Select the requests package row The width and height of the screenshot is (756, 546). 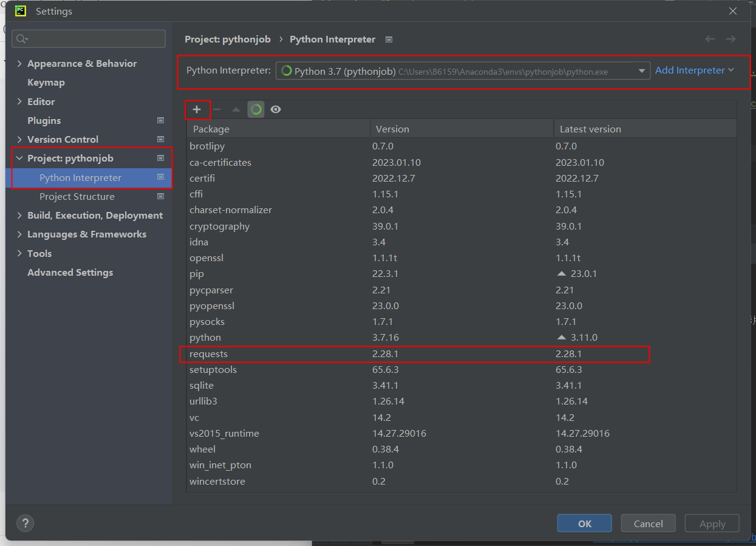click(x=461, y=353)
